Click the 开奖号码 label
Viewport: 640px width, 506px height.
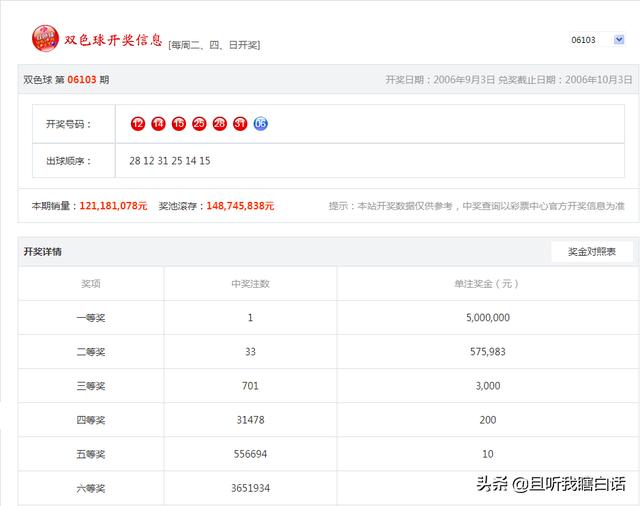pos(68,124)
